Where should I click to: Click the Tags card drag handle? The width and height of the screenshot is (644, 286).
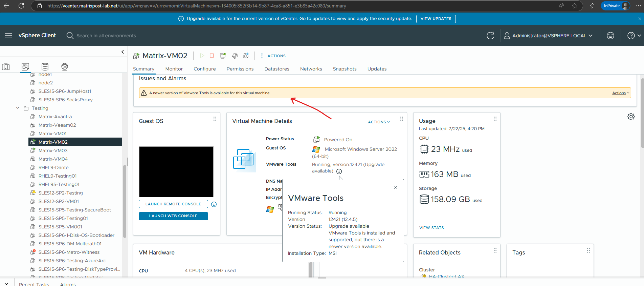589,250
